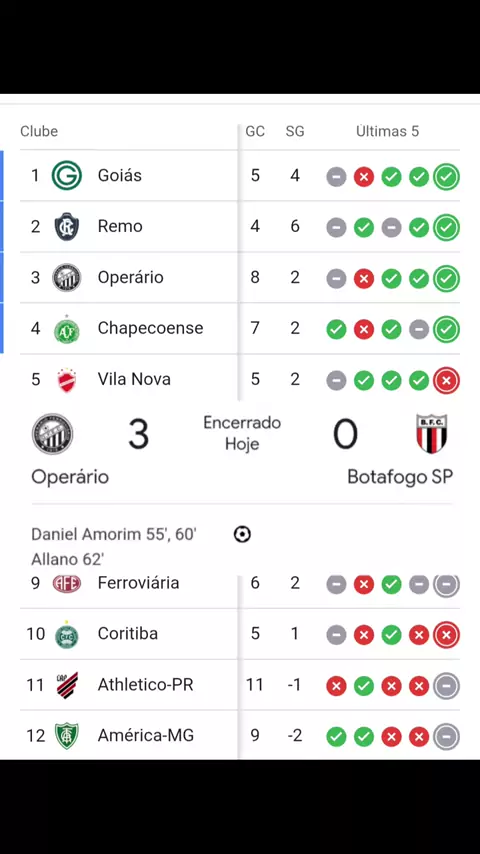
Task: Click the Goiás club crest icon
Action: pyautogui.click(x=66, y=176)
